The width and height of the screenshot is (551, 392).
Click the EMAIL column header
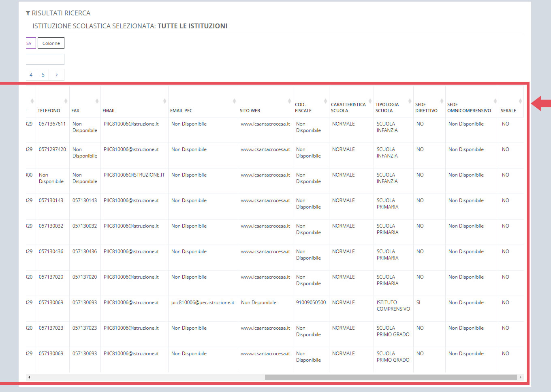tap(135, 102)
